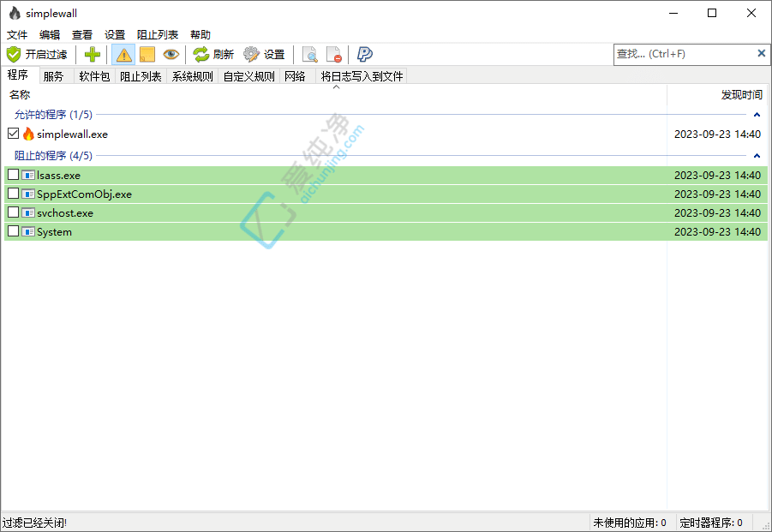772x532 pixels.
Task: Sort by the 发现时间 column header
Action: click(x=718, y=94)
